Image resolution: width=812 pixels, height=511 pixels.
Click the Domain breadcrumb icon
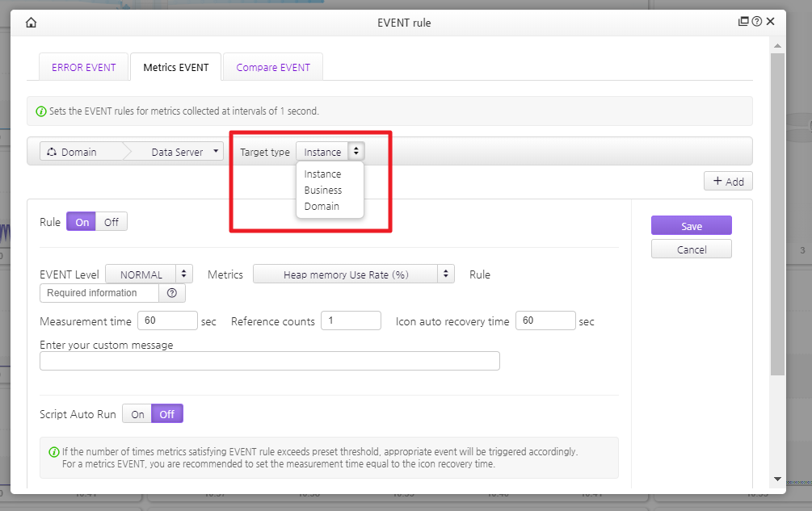(x=52, y=152)
